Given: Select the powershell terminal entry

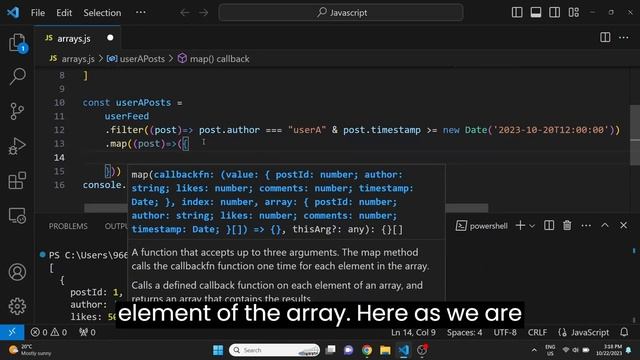Looking at the screenshot, I should point(482,226).
